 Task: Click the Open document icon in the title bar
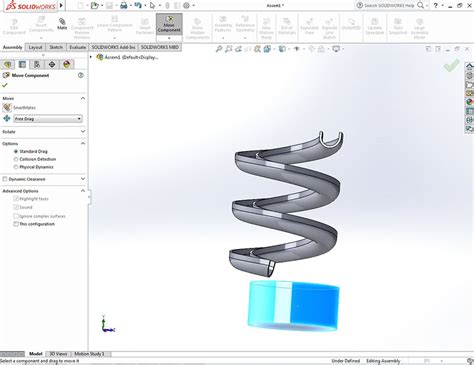click(95, 5)
